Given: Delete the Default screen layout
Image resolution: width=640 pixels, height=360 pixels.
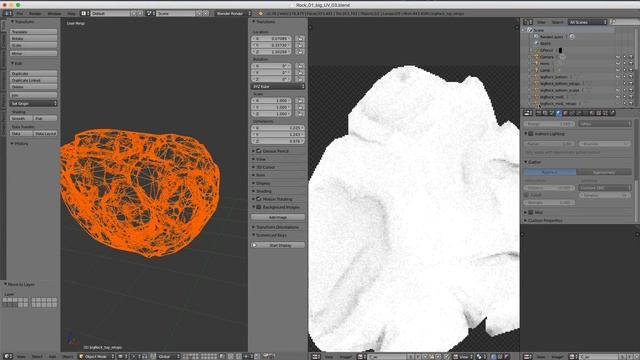Looking at the screenshot, I should [140, 13].
